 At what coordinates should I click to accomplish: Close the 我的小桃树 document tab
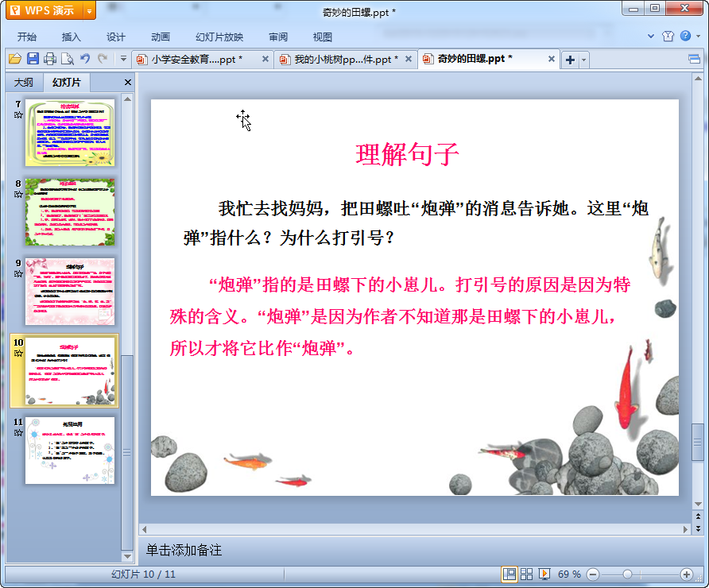[409, 59]
